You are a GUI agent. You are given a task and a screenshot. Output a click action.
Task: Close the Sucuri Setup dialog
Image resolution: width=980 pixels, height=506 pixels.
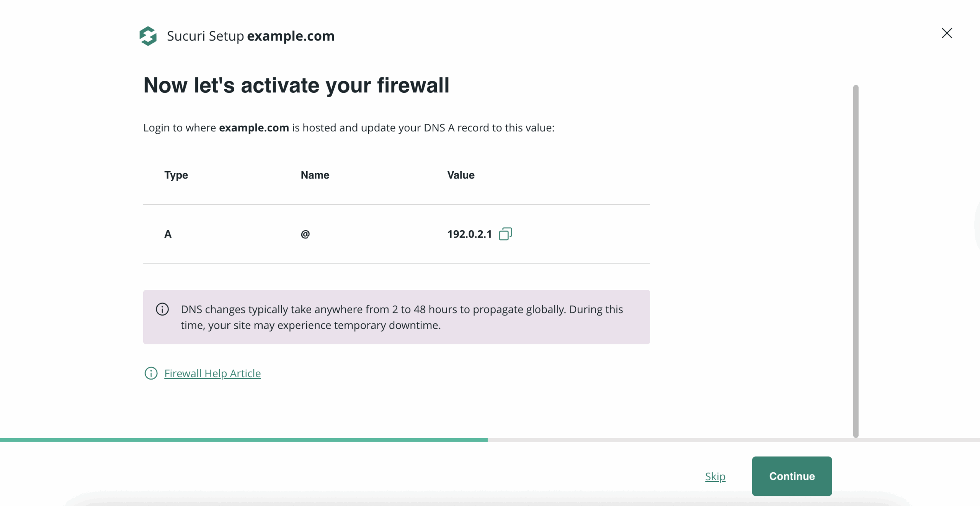(x=947, y=33)
